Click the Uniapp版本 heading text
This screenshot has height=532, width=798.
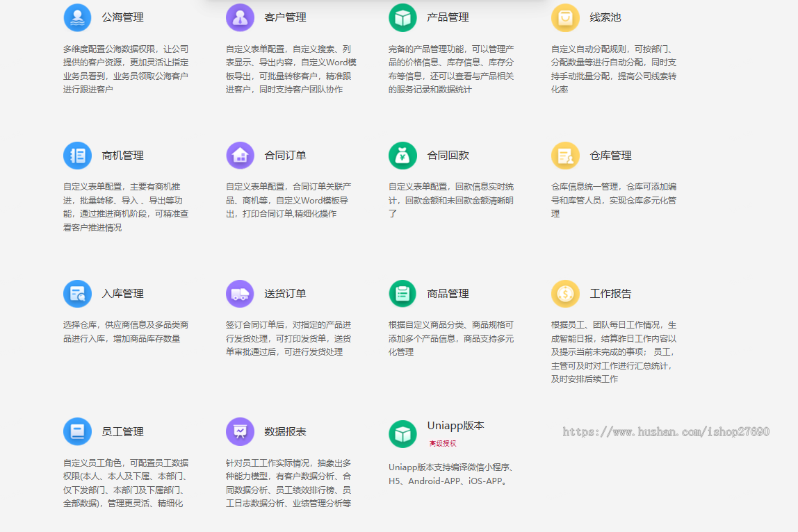point(455,425)
